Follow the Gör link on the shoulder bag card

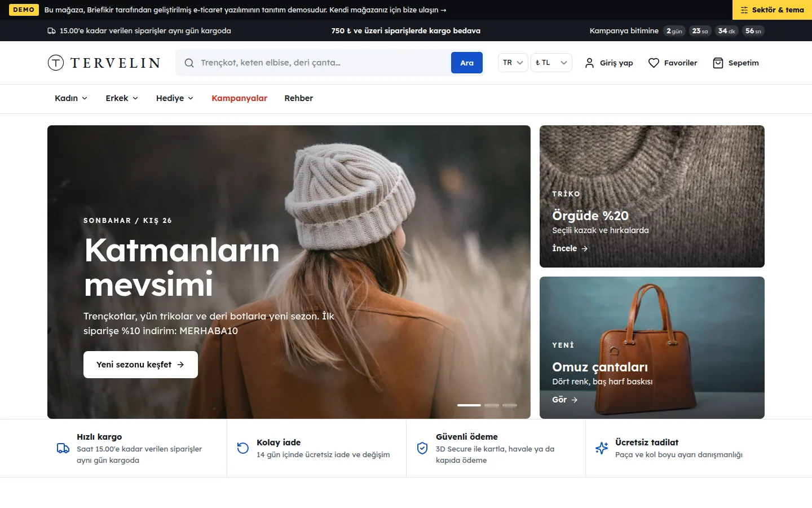tap(565, 400)
